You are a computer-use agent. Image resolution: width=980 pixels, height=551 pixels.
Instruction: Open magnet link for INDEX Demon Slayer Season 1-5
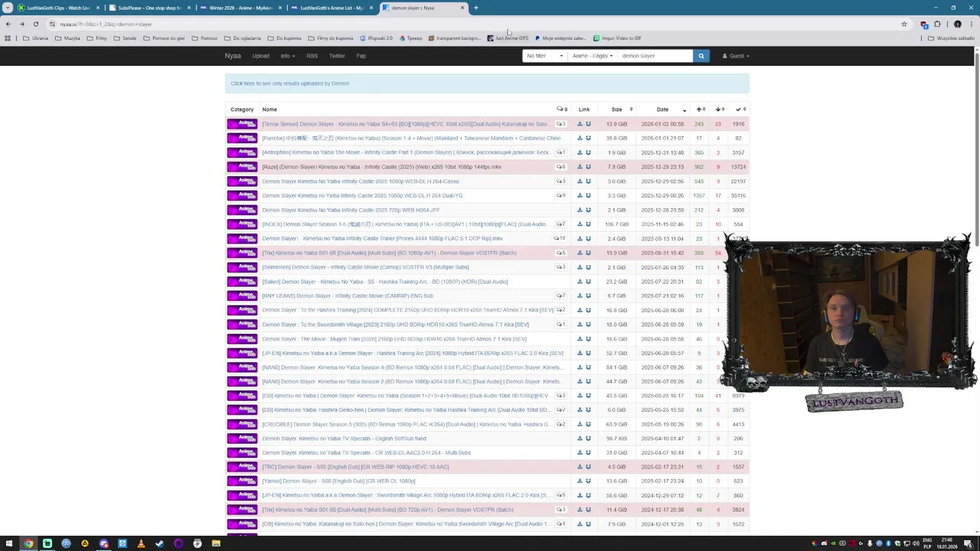pos(588,224)
